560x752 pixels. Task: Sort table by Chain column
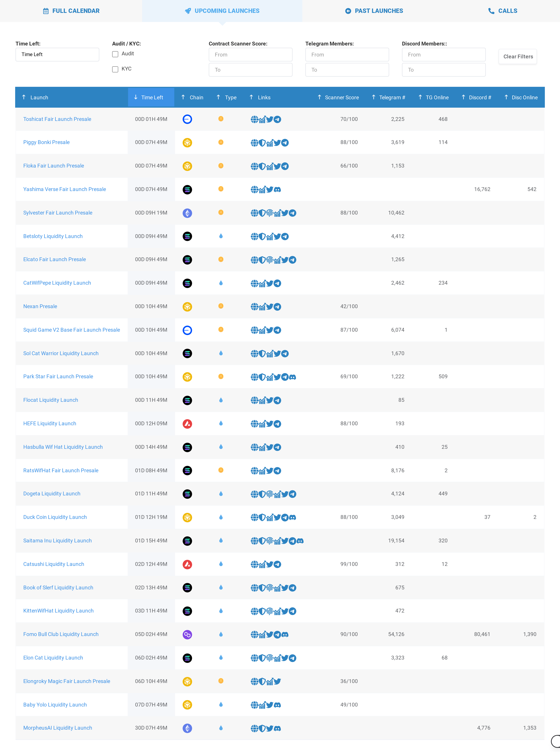192,98
